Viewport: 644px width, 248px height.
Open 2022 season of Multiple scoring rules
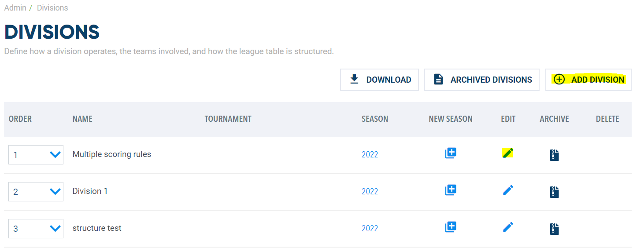click(x=370, y=154)
